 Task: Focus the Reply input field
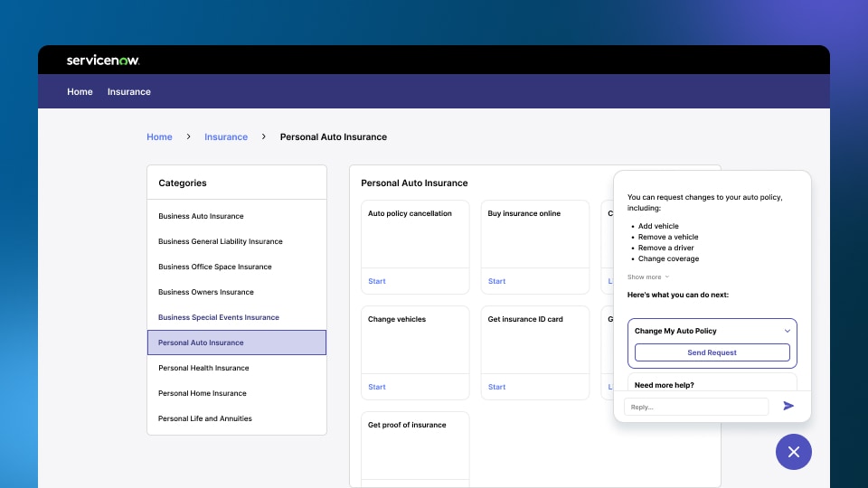pos(696,407)
